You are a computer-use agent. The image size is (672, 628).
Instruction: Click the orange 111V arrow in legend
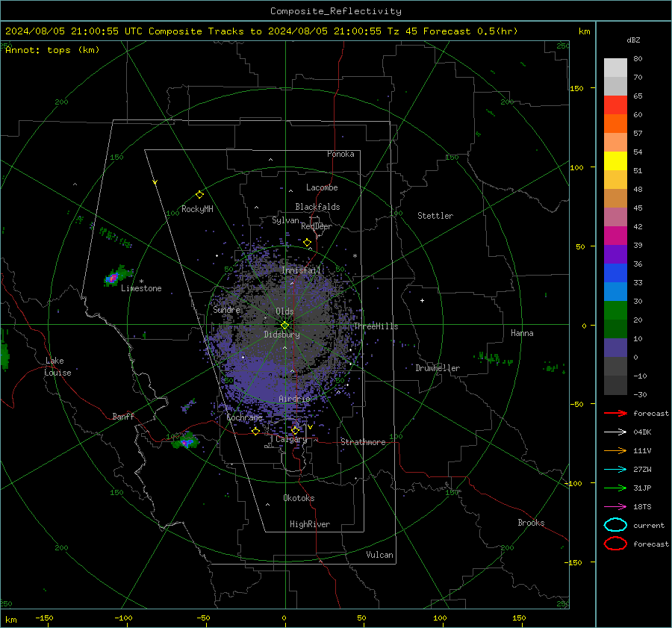click(615, 450)
